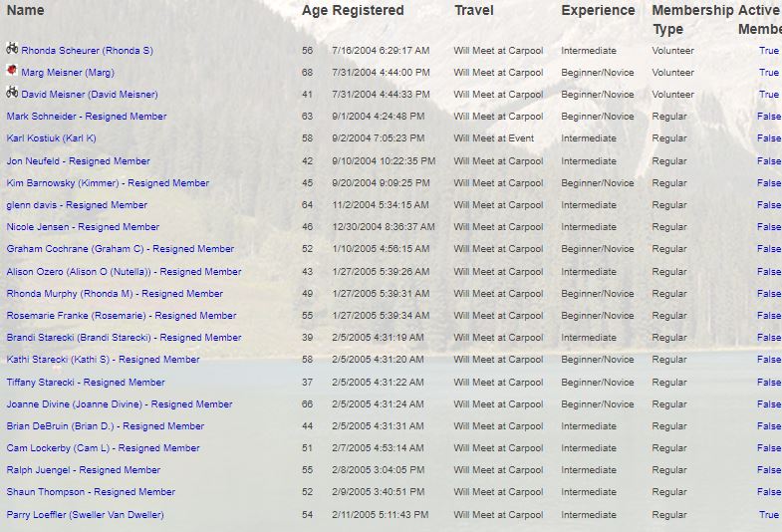
Task: Open Ralph Juengel member link
Action: [84, 470]
